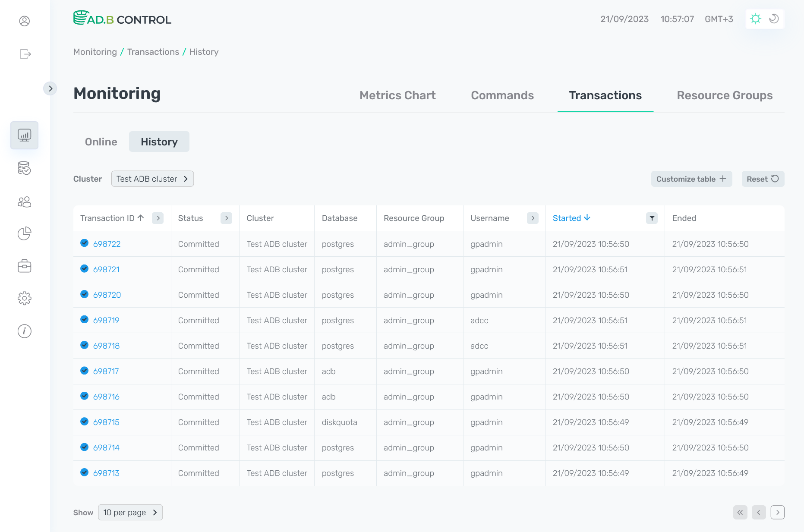The height and width of the screenshot is (532, 804).
Task: Go to next page with right arrow
Action: [x=778, y=512]
